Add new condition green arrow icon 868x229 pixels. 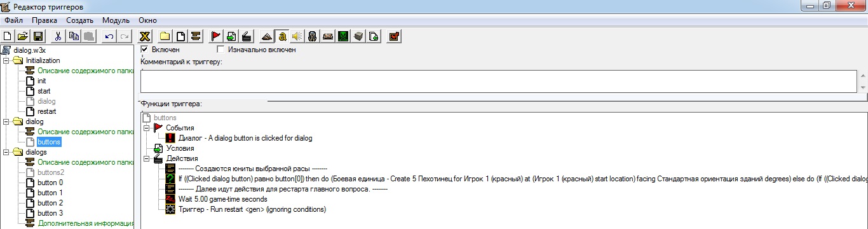[x=231, y=36]
